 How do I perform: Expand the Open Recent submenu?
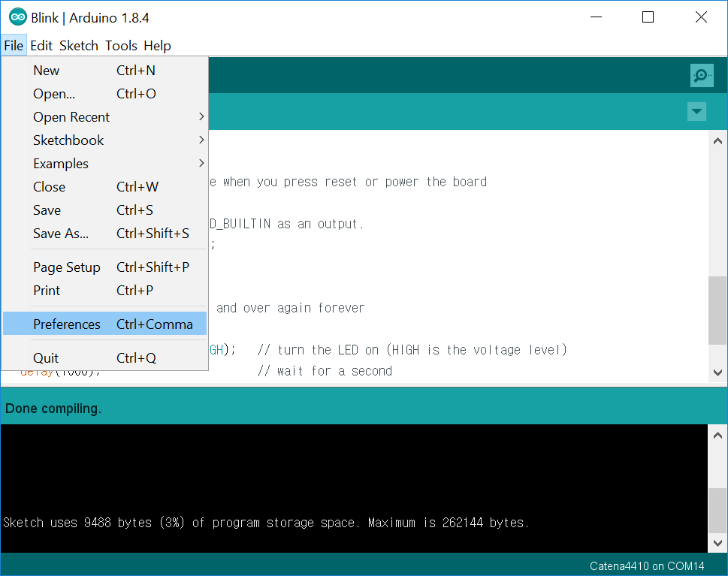(104, 117)
